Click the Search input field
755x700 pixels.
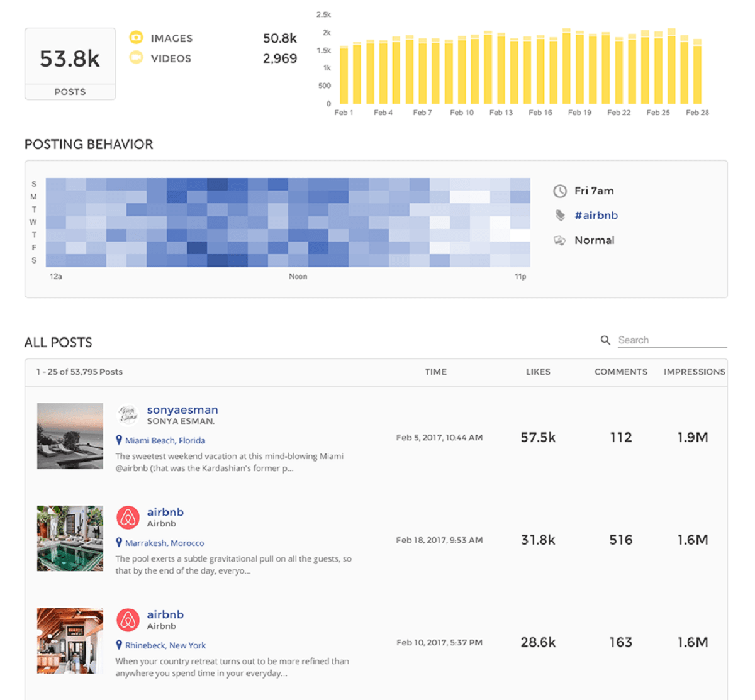[x=671, y=340]
